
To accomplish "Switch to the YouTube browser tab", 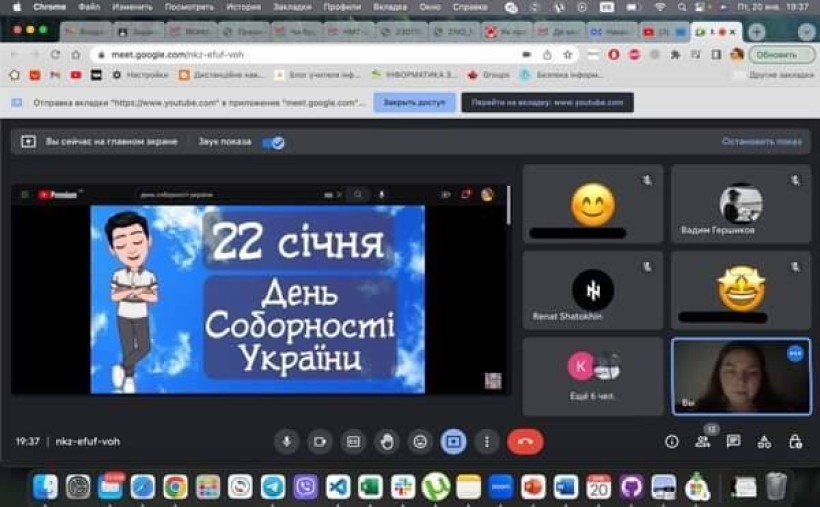I will [x=663, y=32].
